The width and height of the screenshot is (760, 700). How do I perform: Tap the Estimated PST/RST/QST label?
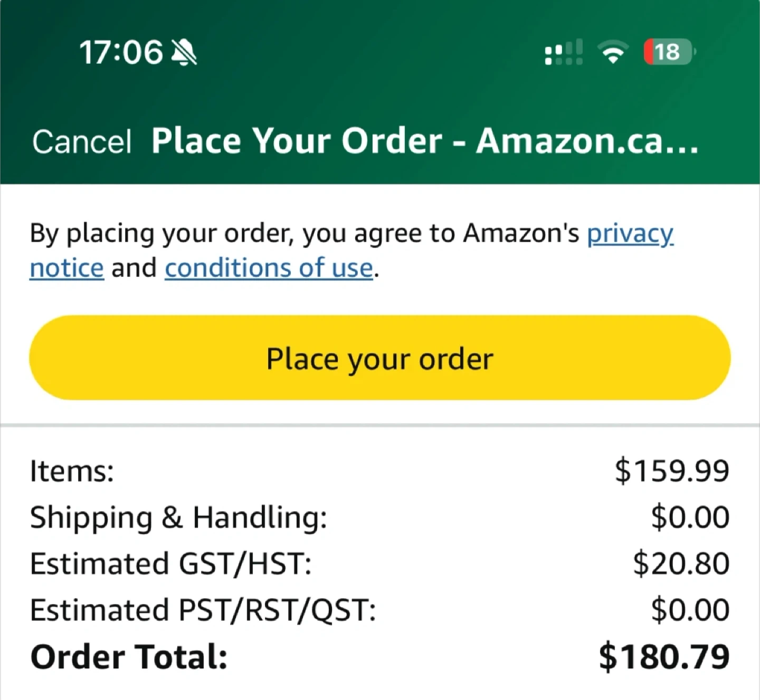point(203,610)
